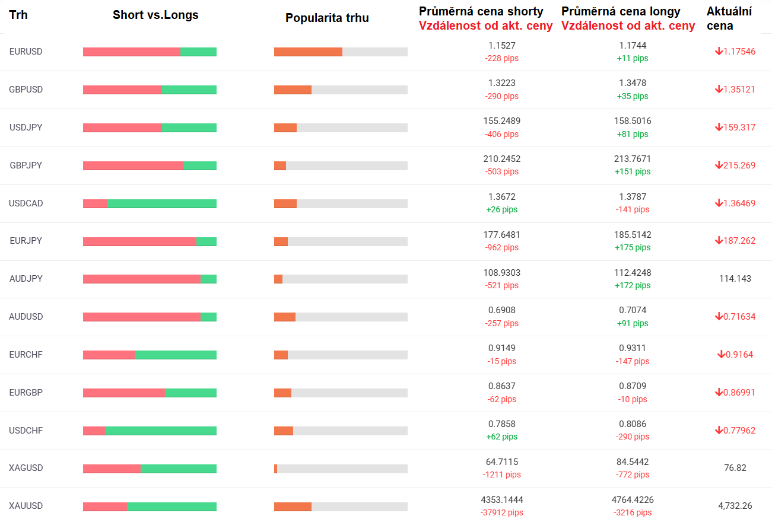Click the red arrow next to 0.71634
Screen dimensions: 772x532
[x=719, y=317]
